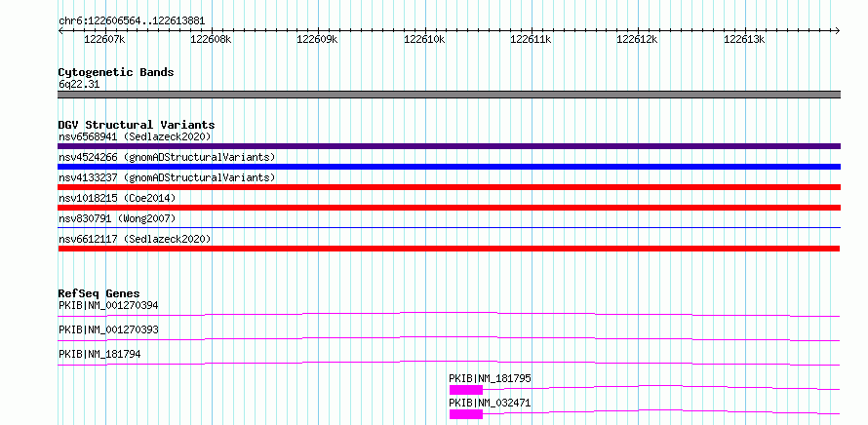Screen dimensions: 868x425
Task: Click the 122609k ruler tick label
Action: click(317, 39)
